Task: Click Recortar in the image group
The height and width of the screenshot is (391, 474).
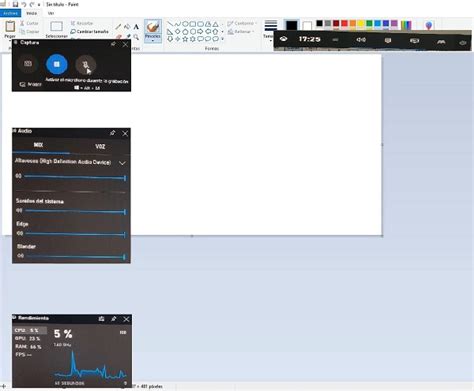Action: [x=82, y=23]
